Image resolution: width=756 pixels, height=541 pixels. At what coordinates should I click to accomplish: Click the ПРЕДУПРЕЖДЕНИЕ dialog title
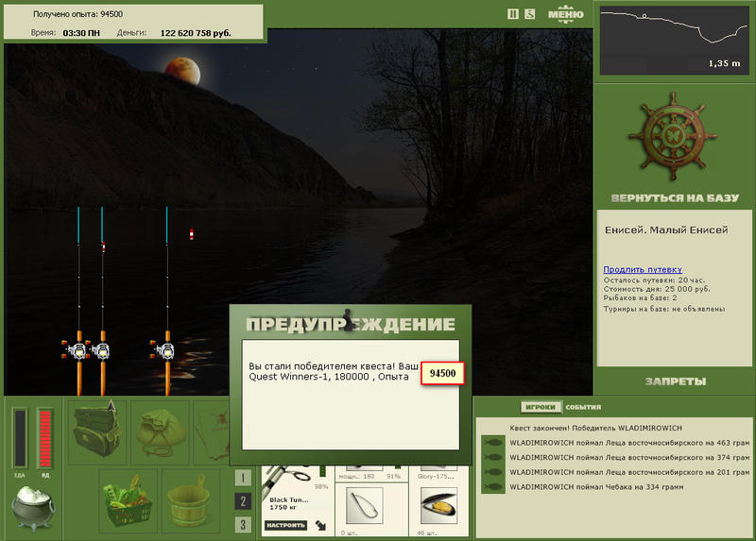[351, 324]
